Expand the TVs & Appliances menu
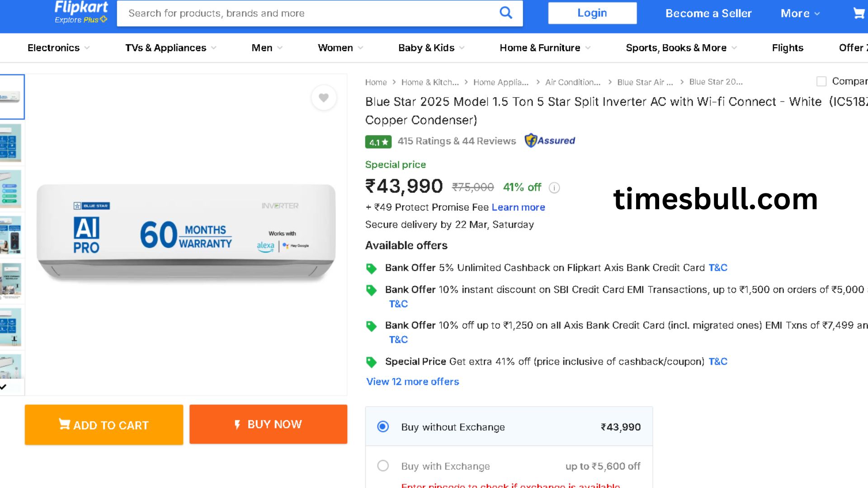The height and width of the screenshot is (488, 868). click(x=170, y=48)
